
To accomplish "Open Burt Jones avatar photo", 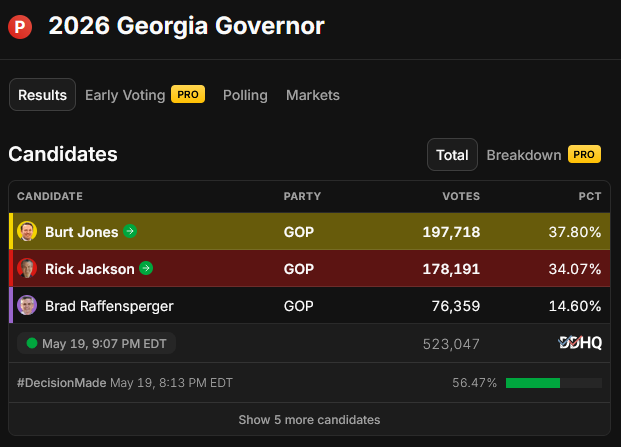I will (x=27, y=231).
